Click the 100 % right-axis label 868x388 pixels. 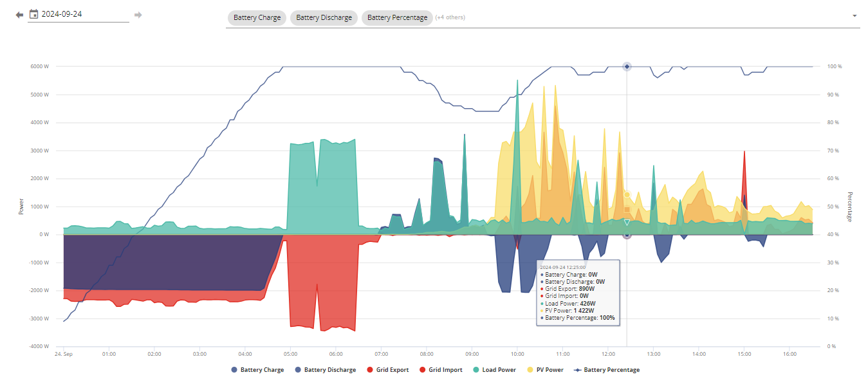835,66
